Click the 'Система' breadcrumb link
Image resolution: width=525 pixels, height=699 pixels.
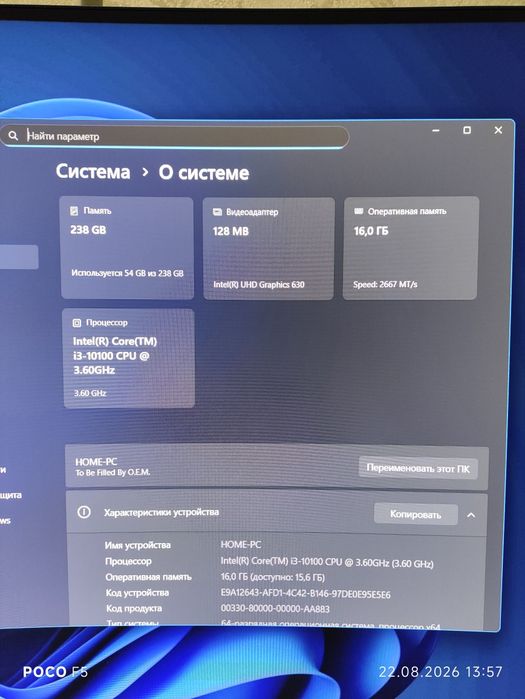(x=93, y=172)
